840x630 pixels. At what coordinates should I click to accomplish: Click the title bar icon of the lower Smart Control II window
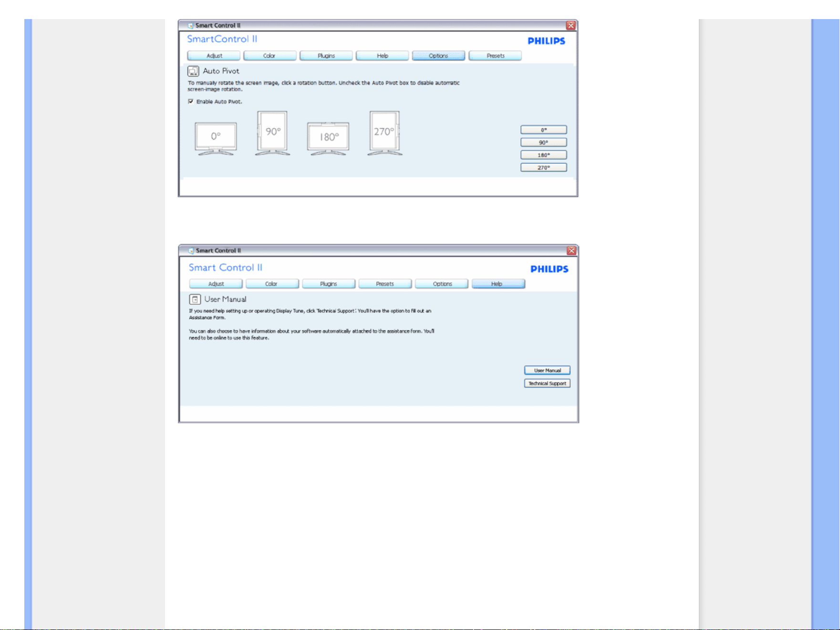pyautogui.click(x=191, y=251)
